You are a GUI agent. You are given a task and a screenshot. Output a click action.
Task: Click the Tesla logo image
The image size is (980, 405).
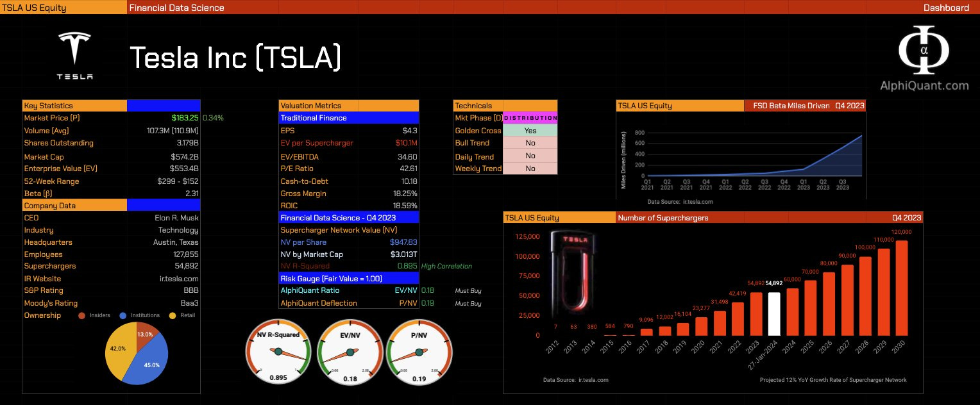click(75, 56)
